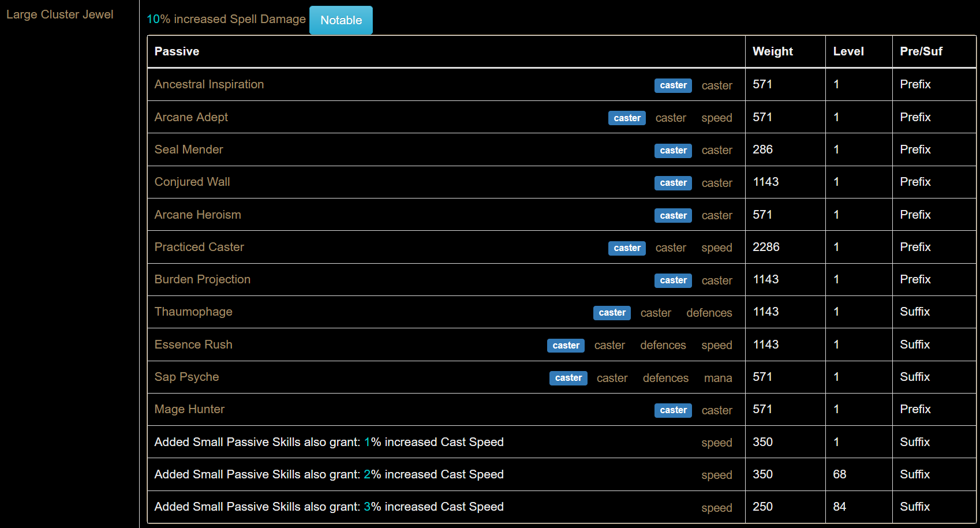This screenshot has width=980, height=528.
Task: Select the Burden Projection link
Action: point(203,279)
